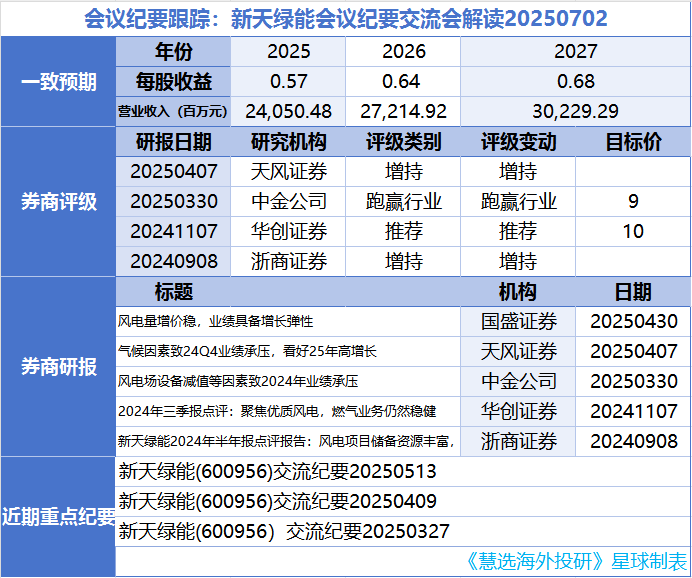Select 中金公司 in the 研究机构 column
The width and height of the screenshot is (692, 578).
click(x=289, y=202)
